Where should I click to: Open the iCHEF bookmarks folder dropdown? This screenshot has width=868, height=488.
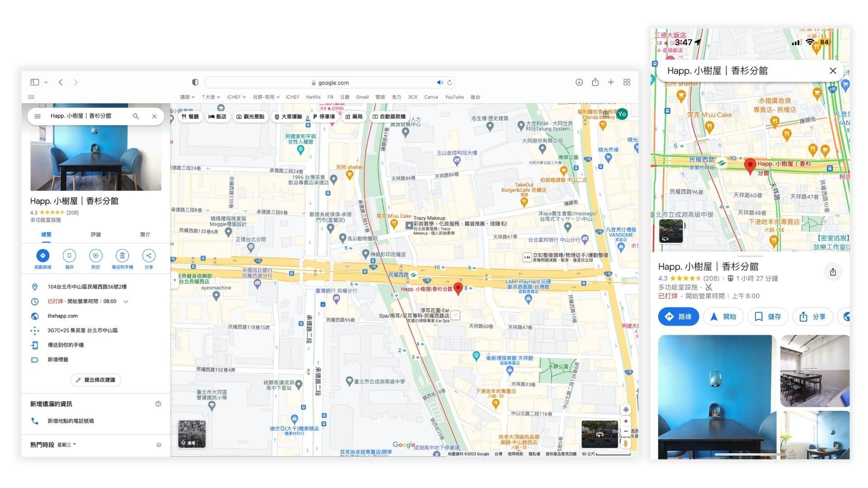coord(236,97)
